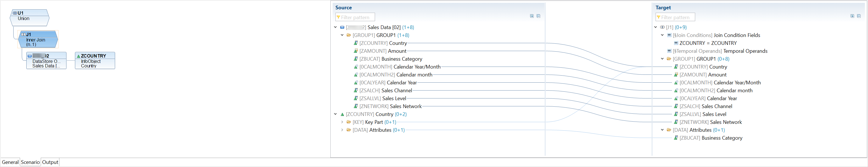Click datastore icon in Sales Data diagram node
Viewport: 868px width, 167px height.
coord(30,56)
